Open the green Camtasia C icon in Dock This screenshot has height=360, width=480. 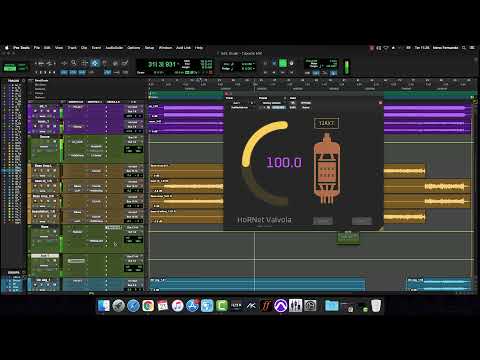click(x=222, y=305)
